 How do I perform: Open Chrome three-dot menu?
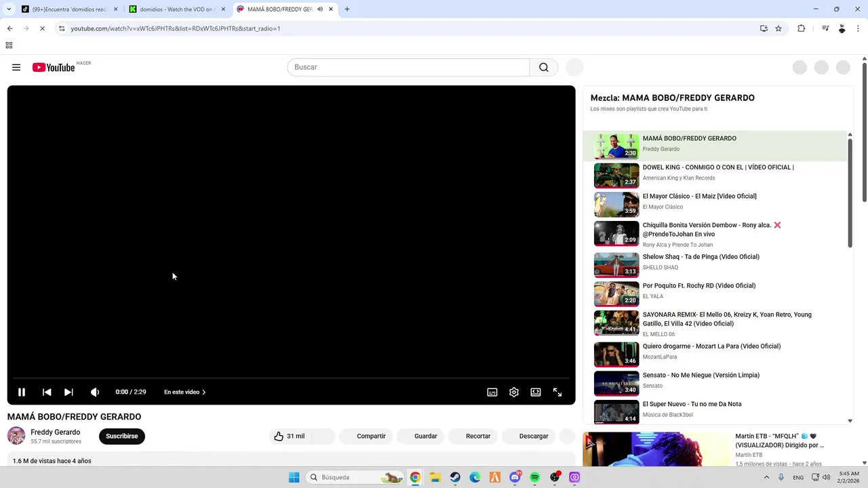pyautogui.click(x=859, y=28)
